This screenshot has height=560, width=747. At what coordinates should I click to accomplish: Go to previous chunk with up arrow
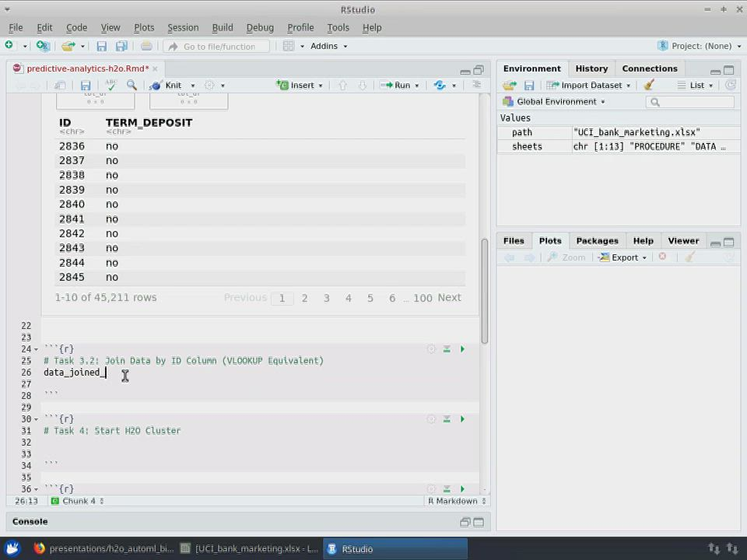[342, 86]
